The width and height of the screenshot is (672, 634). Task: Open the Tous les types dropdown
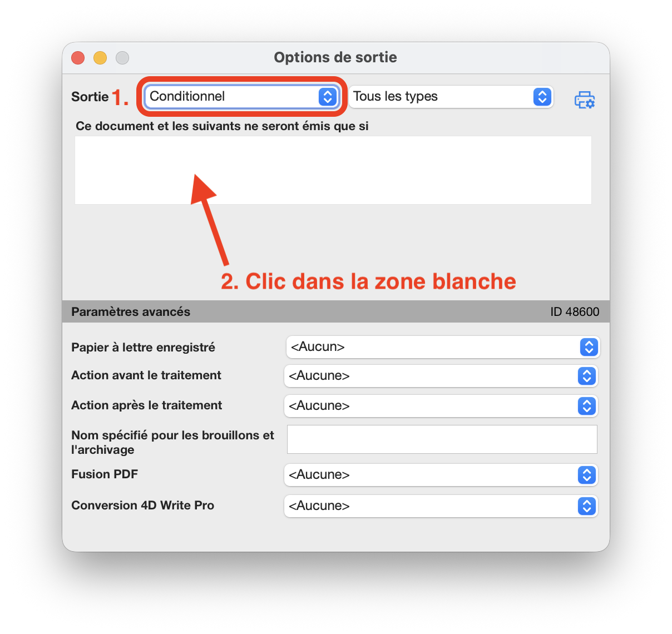click(451, 96)
